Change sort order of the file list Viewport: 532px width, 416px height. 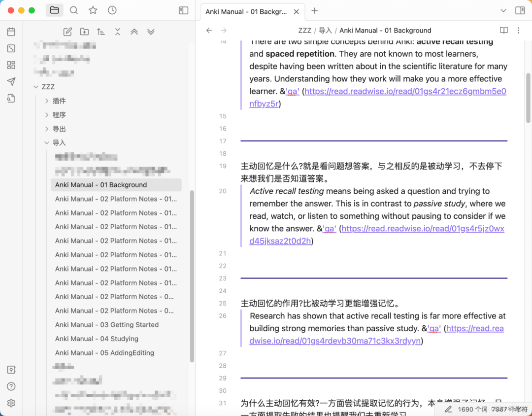pos(100,31)
